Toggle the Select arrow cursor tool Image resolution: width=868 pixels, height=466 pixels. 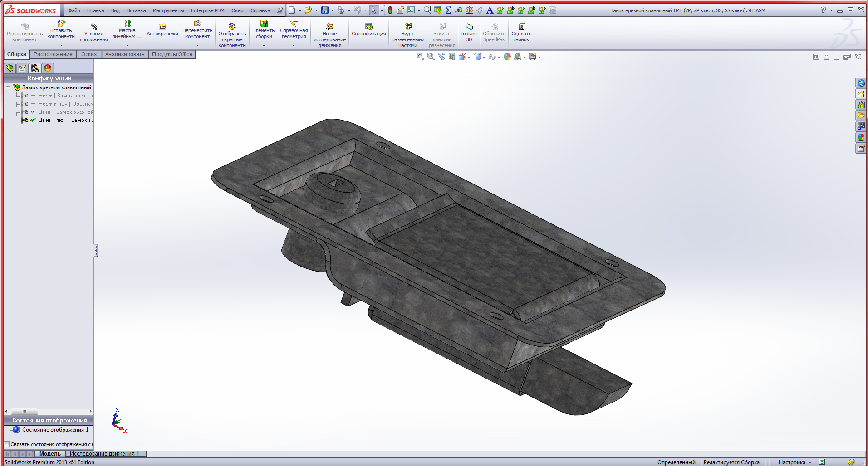click(373, 10)
